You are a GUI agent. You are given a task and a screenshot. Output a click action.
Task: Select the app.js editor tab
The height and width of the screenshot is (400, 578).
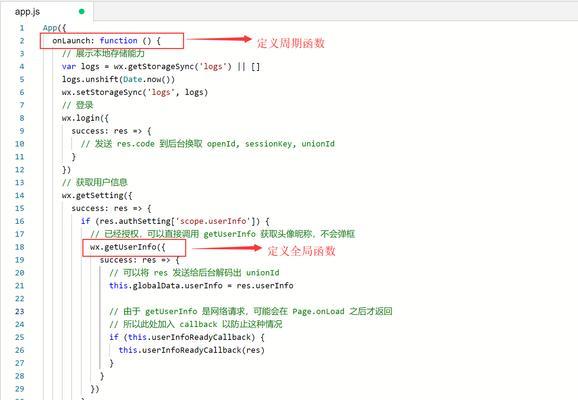pos(47,11)
